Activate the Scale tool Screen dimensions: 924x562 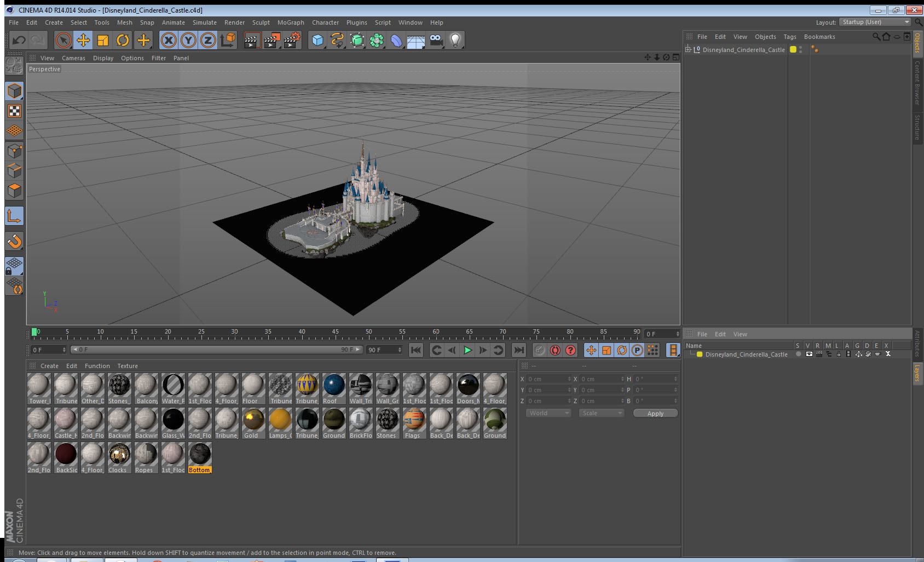point(103,40)
